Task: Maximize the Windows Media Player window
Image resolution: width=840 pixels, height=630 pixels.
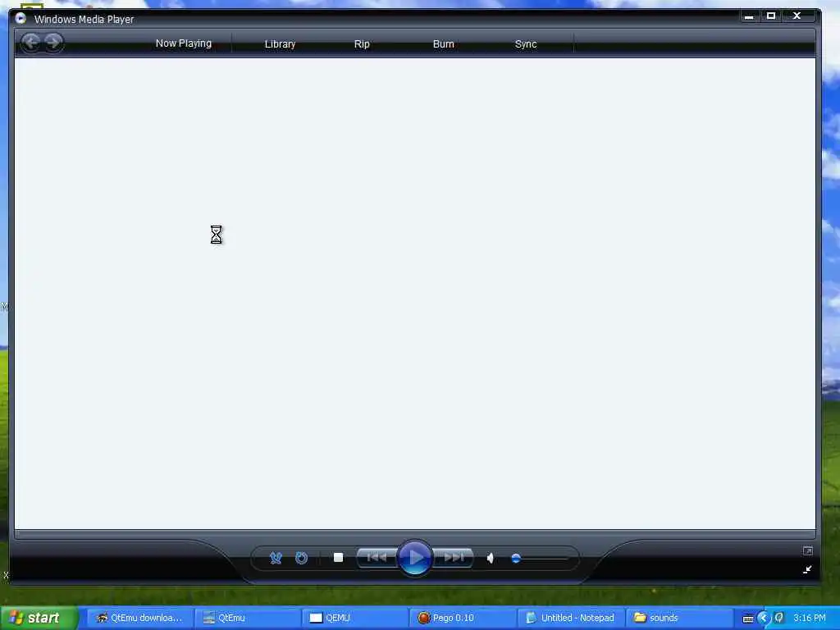Action: pos(771,16)
